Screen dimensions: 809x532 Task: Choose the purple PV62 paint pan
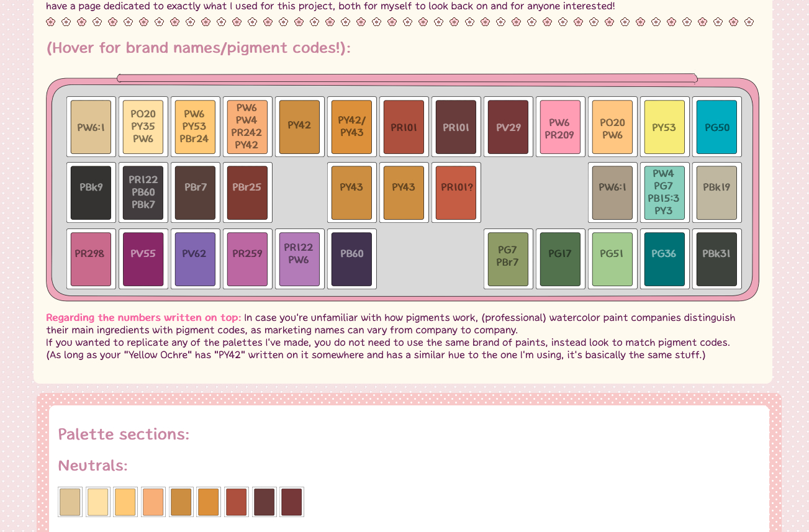pos(195,259)
